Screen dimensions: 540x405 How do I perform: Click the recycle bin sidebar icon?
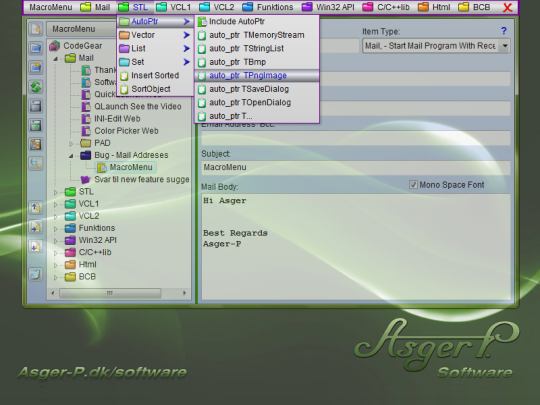point(35,274)
